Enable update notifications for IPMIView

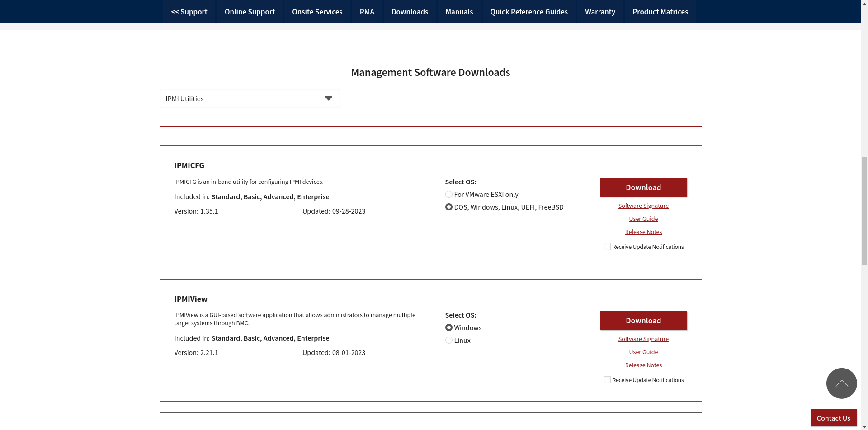[607, 380]
